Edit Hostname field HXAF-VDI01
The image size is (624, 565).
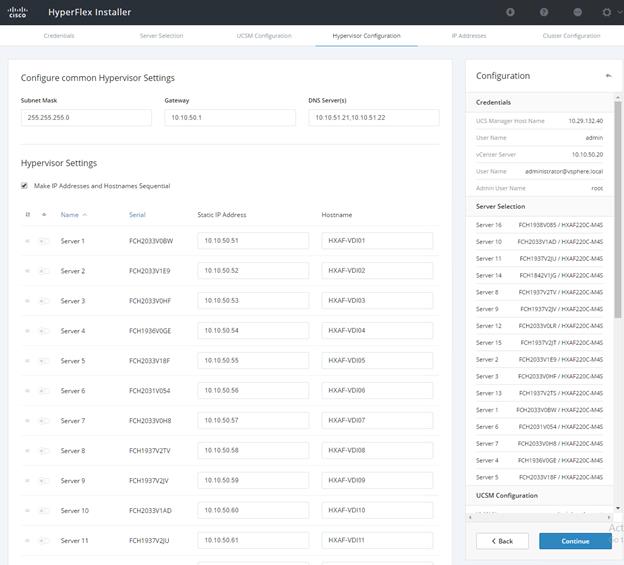[x=377, y=241]
